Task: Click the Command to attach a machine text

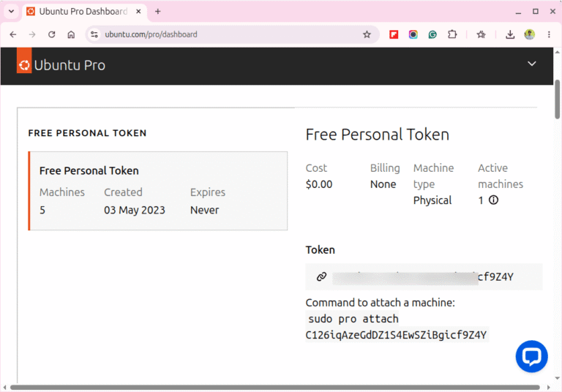Action: [x=381, y=303]
